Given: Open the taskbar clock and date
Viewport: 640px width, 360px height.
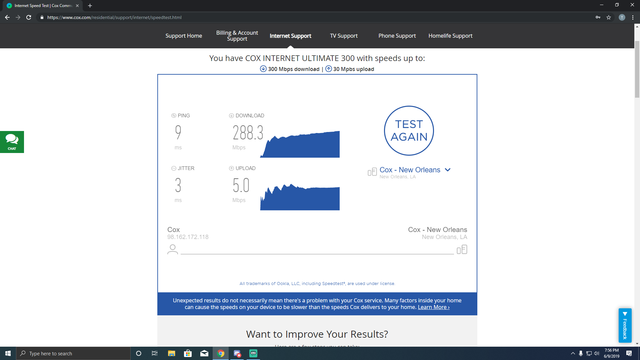Looking at the screenshot, I should coord(611,353).
